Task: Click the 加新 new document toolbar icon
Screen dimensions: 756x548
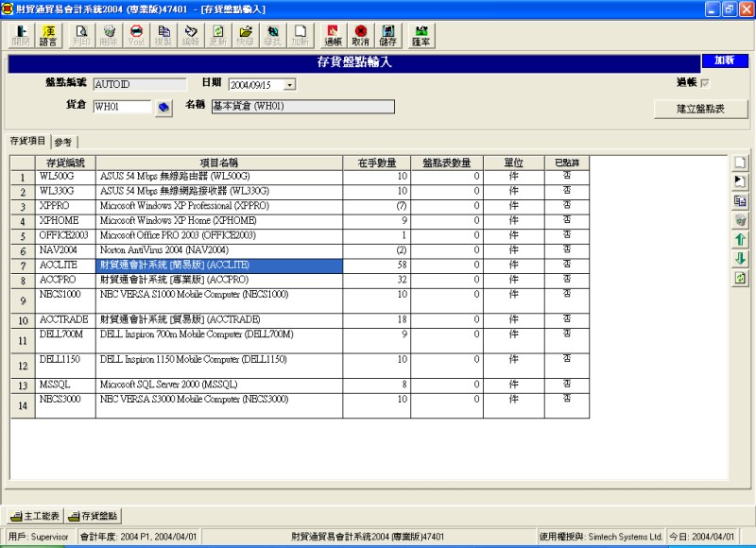Action: [300, 36]
